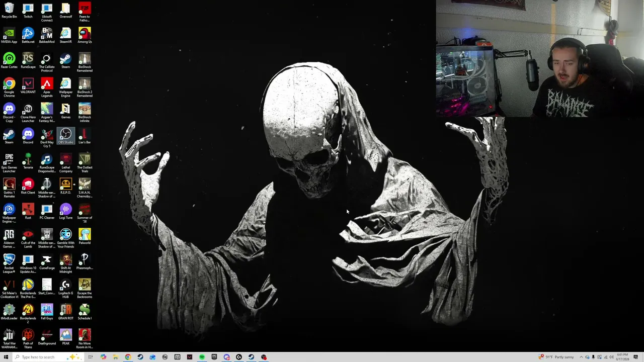Image resolution: width=644 pixels, height=362 pixels.
Task: Launch tModLoader from the desktop
Action: click(9, 313)
